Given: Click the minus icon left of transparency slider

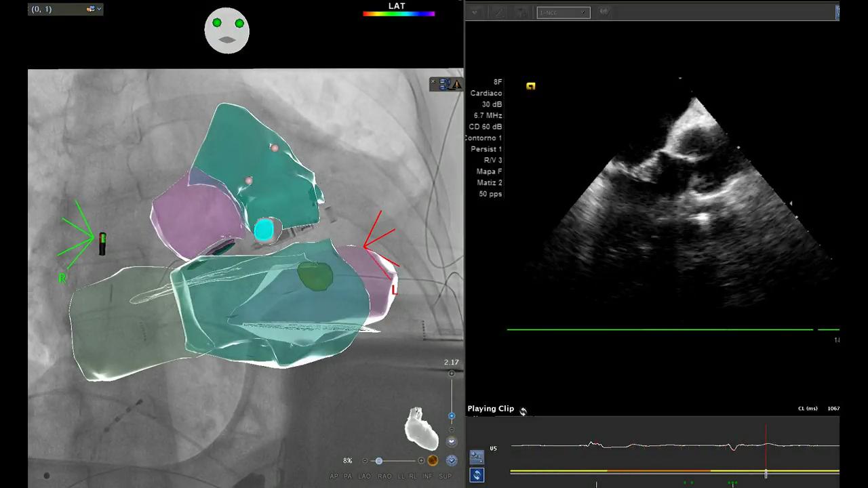Looking at the screenshot, I should pos(365,461).
